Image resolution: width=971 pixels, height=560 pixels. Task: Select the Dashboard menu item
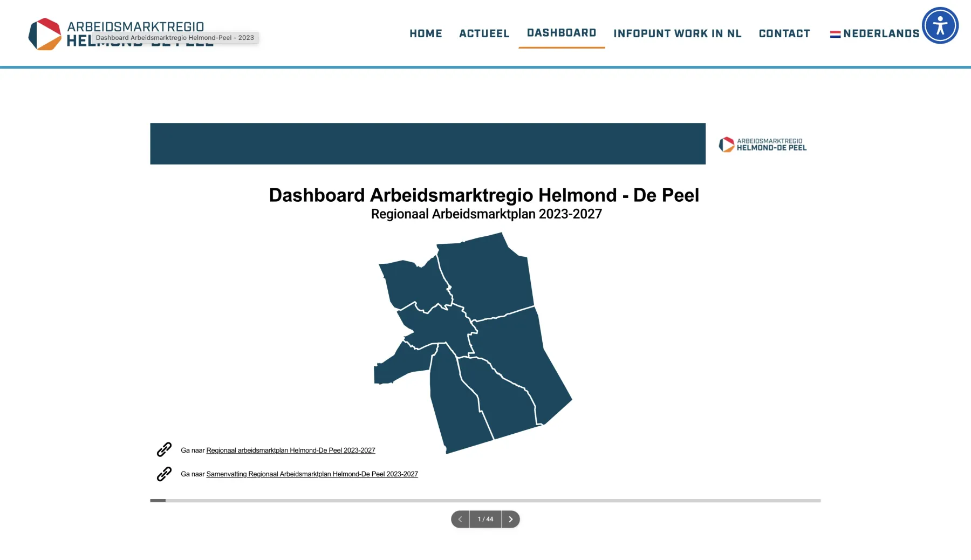tap(562, 33)
